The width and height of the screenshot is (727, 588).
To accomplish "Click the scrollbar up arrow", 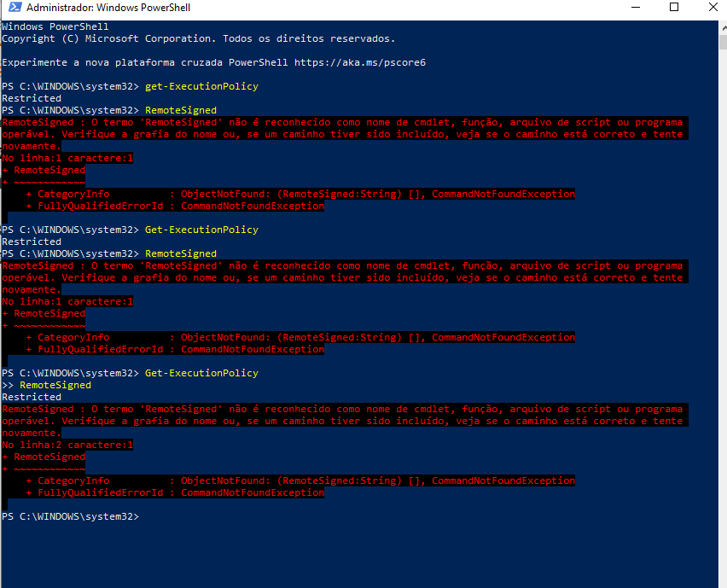I will tap(723, 28).
